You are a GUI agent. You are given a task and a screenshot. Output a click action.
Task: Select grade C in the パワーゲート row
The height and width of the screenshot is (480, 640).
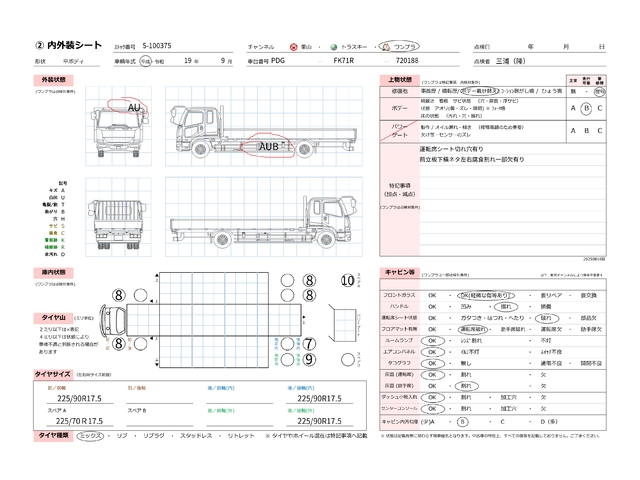pyautogui.click(x=600, y=131)
